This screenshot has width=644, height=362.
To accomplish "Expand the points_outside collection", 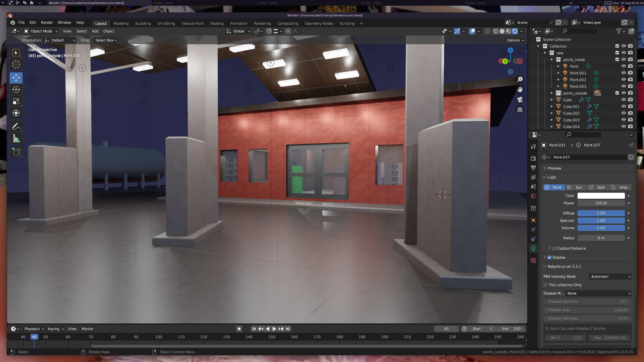I will [x=552, y=93].
